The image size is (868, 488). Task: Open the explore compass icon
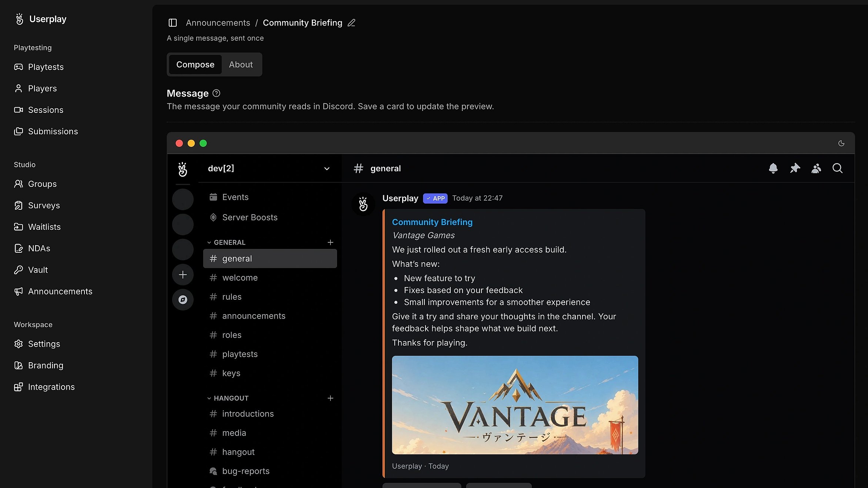183,300
